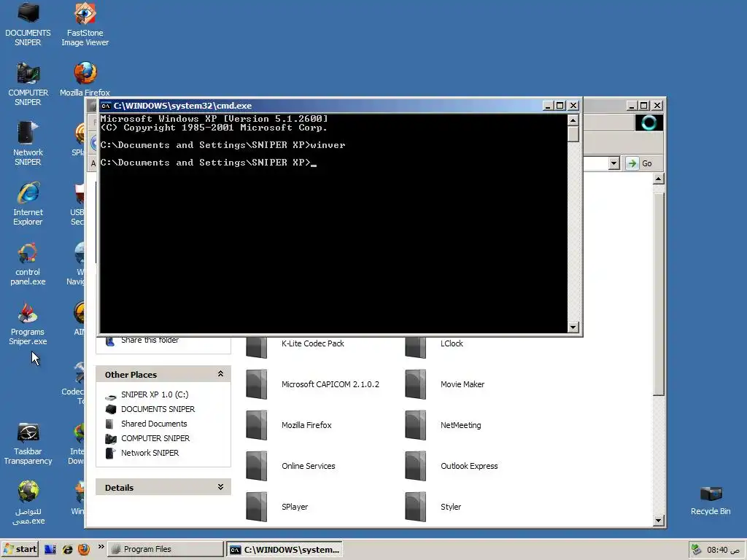Viewport: 747px width, 560px height.
Task: Open control panel.exe desktop icon
Action: coord(28,264)
